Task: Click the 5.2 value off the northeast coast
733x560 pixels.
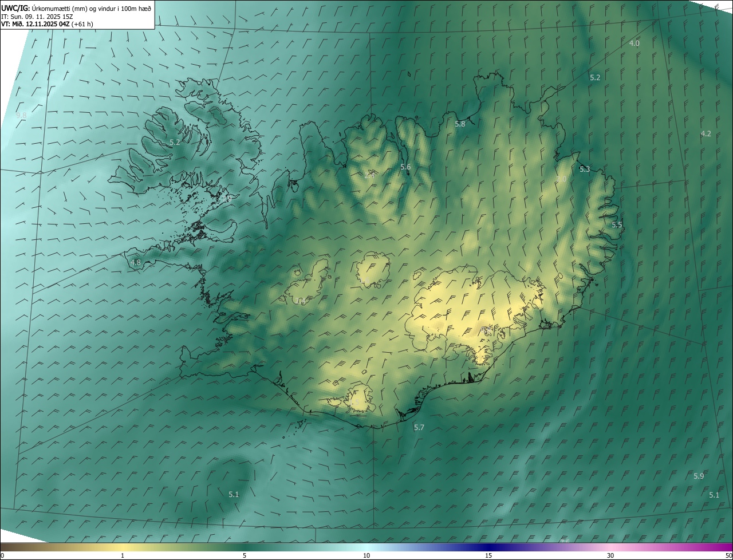Action: [x=595, y=77]
